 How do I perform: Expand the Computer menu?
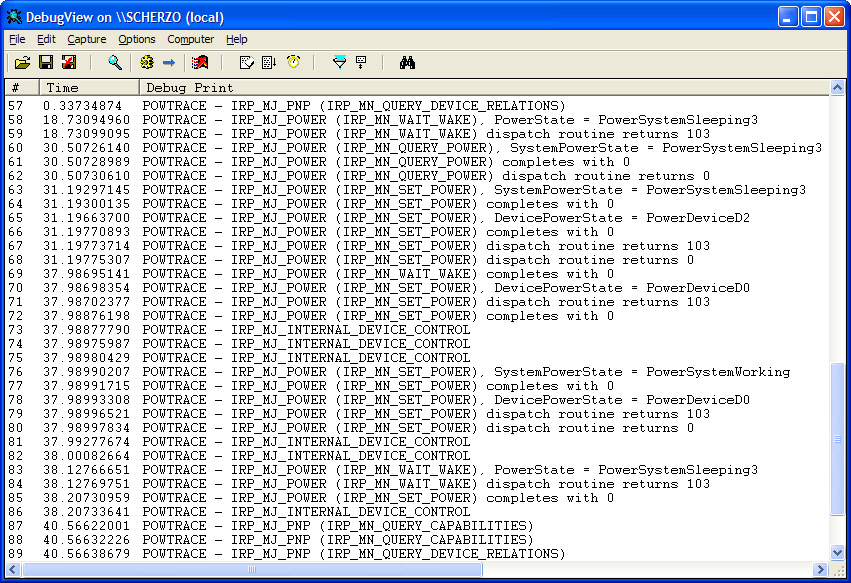click(190, 39)
